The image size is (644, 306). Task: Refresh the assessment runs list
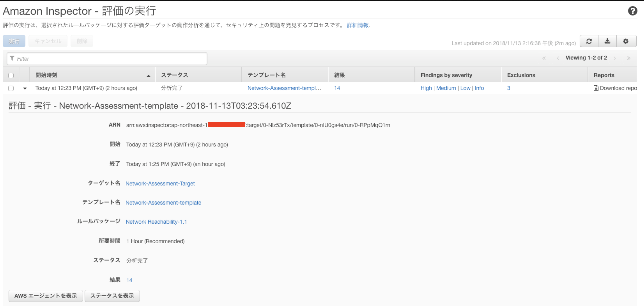pyautogui.click(x=589, y=41)
